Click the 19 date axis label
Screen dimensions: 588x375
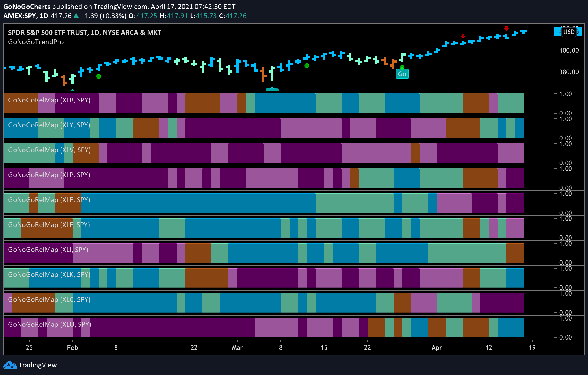coord(532,348)
